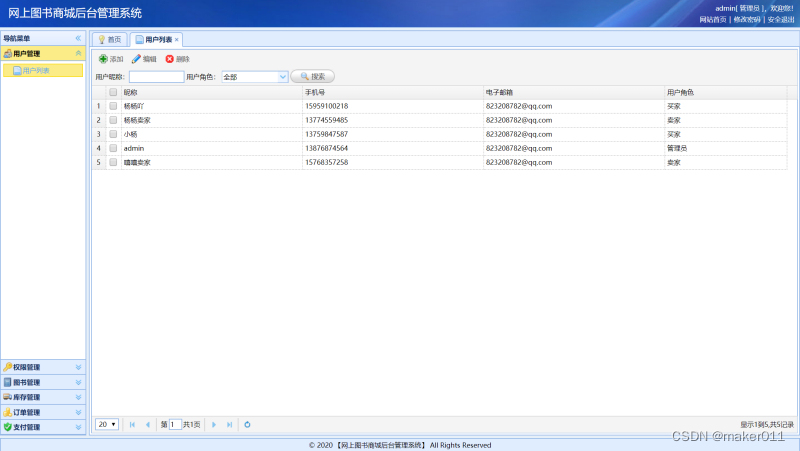
Task: Switch to the 用户列表 tab
Action: (x=154, y=39)
